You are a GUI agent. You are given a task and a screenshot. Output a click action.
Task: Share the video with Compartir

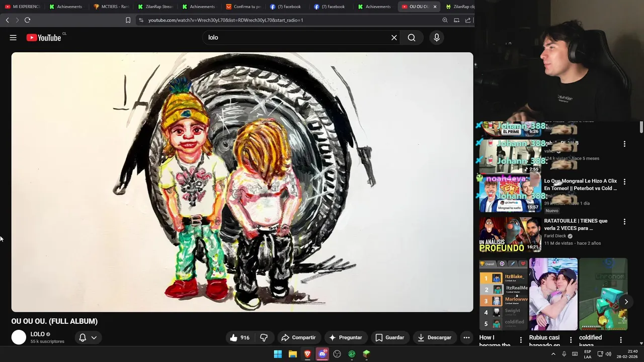coord(298,337)
